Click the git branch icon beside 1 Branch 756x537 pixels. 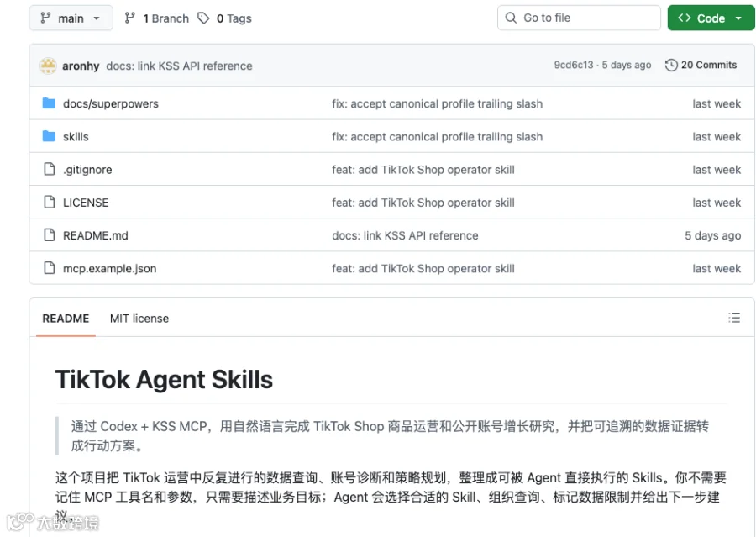pos(129,18)
